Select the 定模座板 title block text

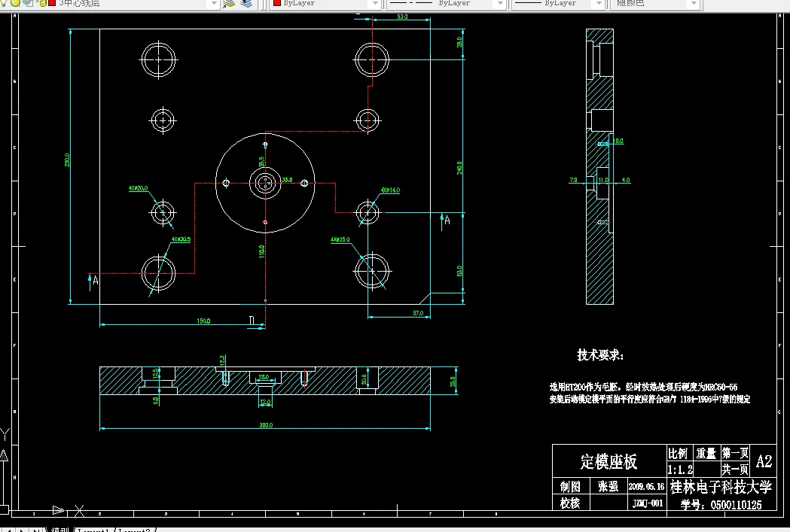pos(609,461)
